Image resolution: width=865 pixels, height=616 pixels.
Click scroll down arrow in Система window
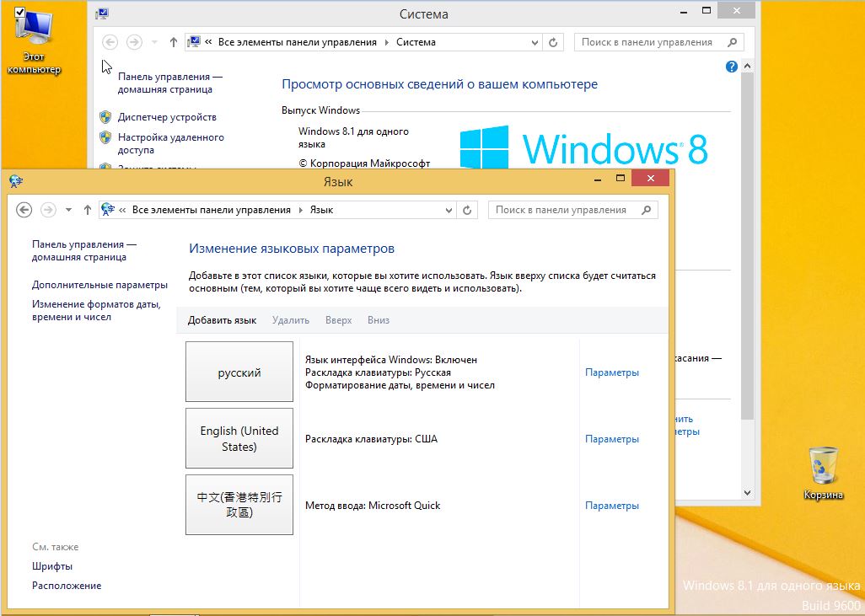(x=747, y=492)
